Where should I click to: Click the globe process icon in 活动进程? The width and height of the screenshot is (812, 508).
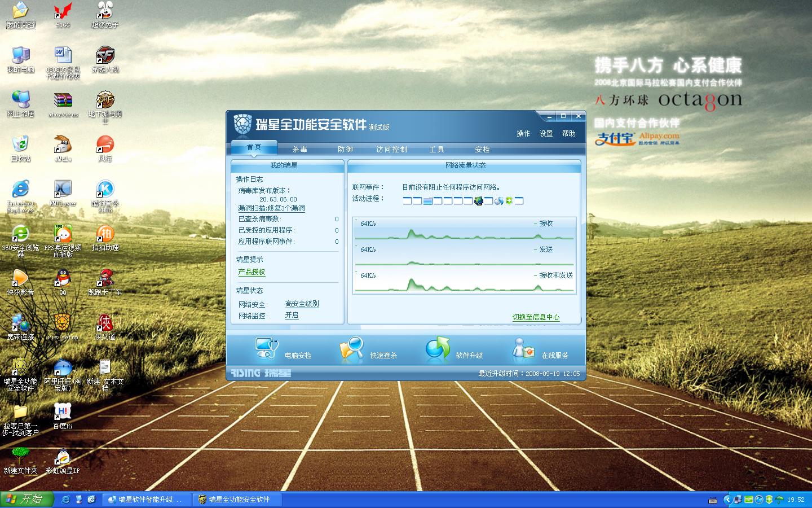[479, 201]
